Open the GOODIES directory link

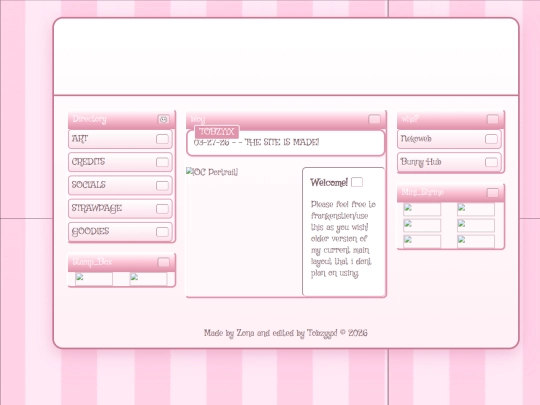(x=120, y=232)
